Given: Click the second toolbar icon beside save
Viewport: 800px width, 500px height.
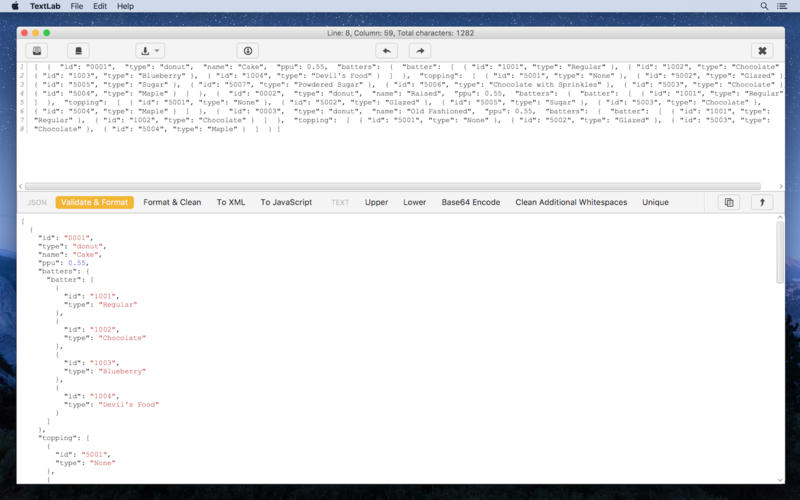Looking at the screenshot, I should point(78,51).
